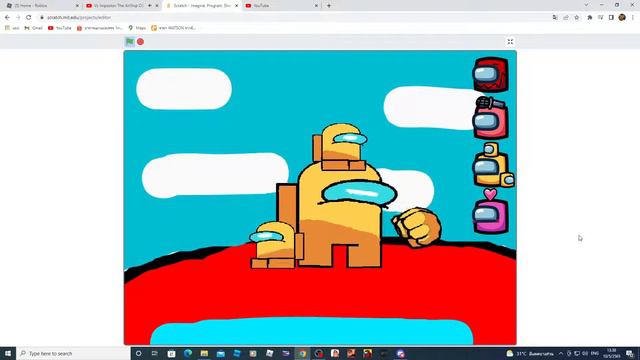Click the small yellow crewmate at front

tap(276, 245)
